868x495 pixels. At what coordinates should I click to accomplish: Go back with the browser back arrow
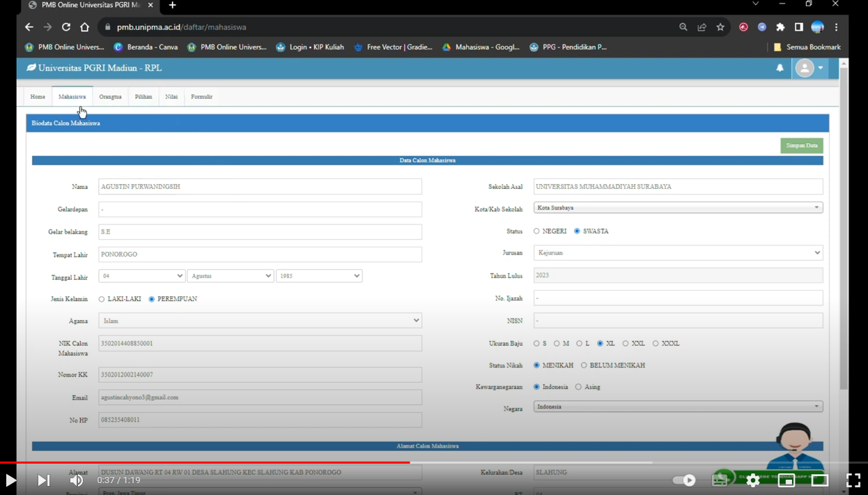[29, 27]
